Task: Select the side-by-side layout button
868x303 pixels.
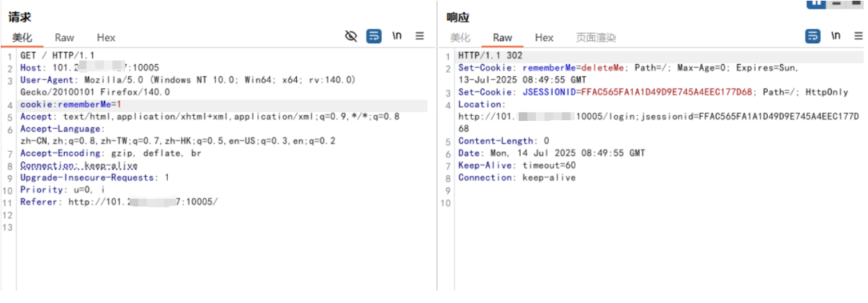Action: coord(815,3)
